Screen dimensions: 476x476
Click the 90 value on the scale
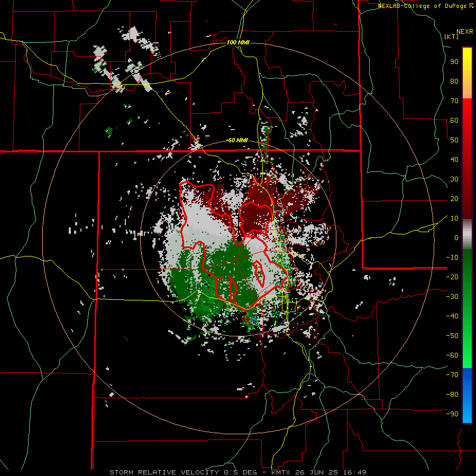454,62
